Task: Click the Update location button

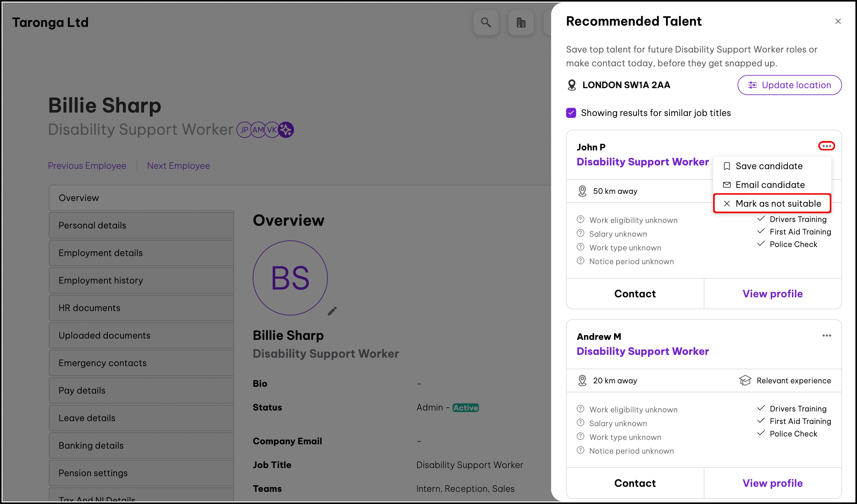Action: coord(789,85)
